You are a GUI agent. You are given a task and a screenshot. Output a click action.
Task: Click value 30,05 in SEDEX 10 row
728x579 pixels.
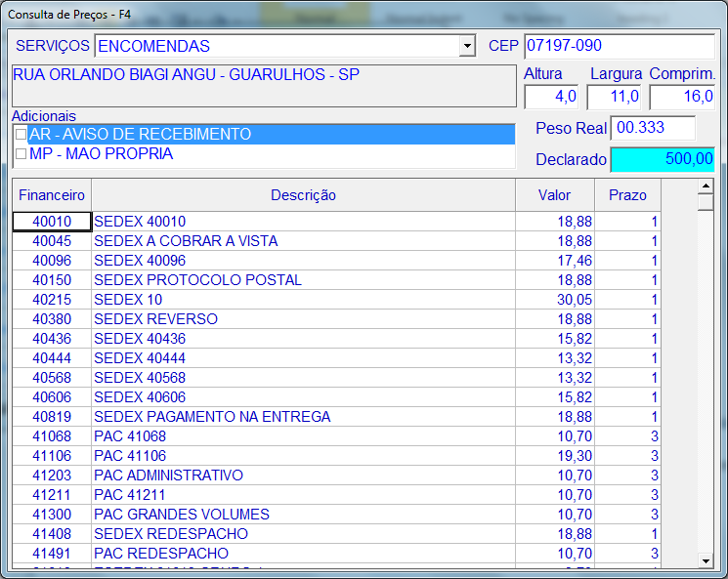point(555,299)
